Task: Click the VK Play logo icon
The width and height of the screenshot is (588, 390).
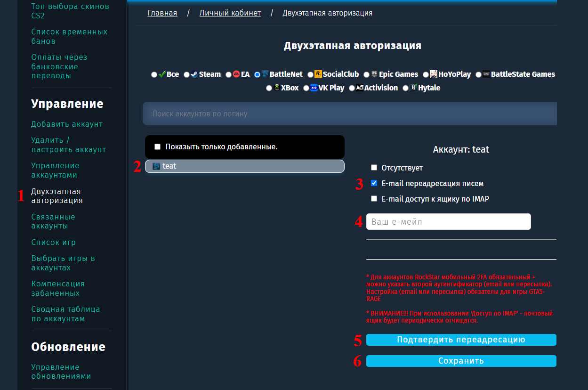Action: 314,88
